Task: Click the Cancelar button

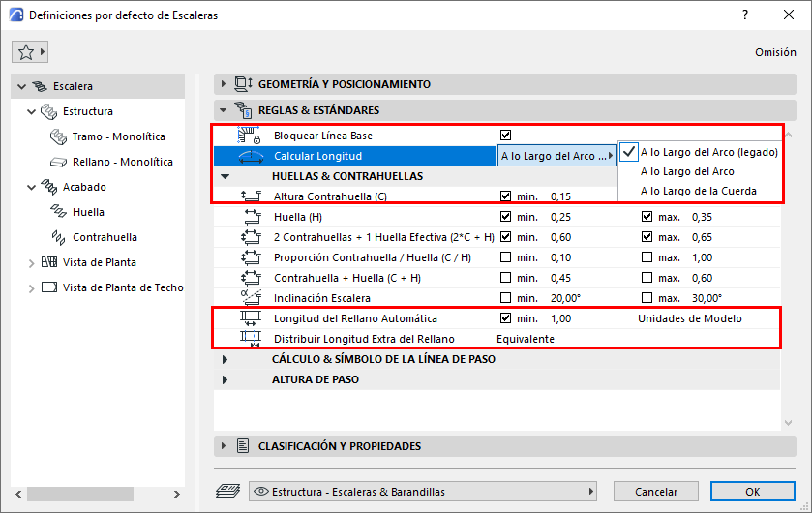Action: (x=656, y=492)
